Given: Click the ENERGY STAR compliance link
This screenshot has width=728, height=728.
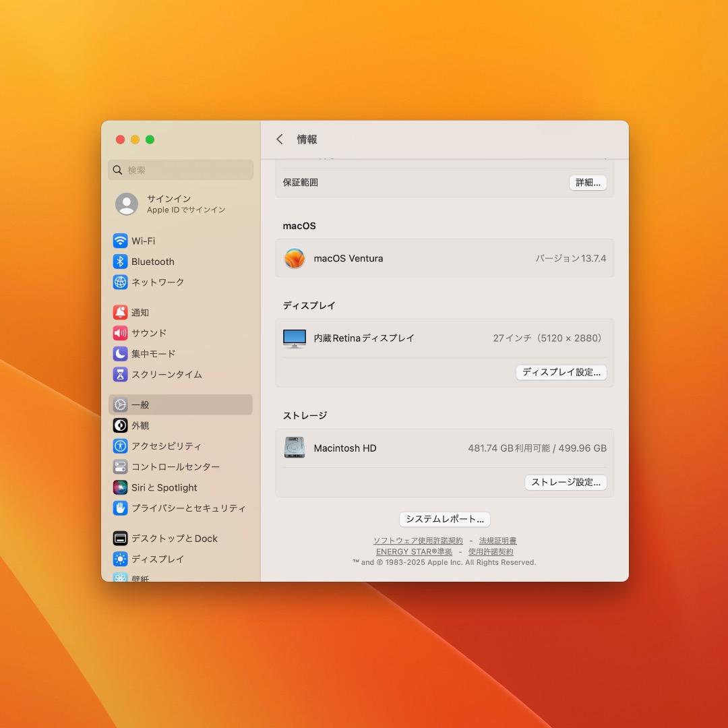Looking at the screenshot, I should (x=414, y=551).
